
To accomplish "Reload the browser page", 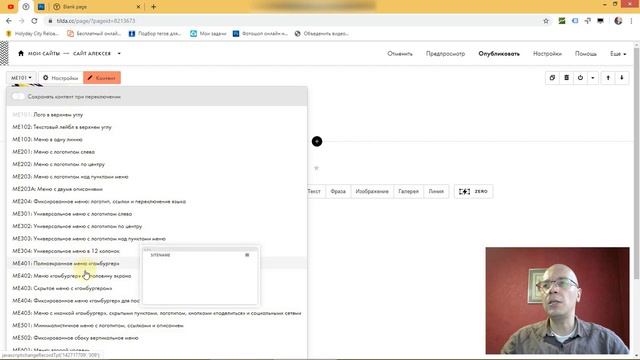I will coord(34,21).
